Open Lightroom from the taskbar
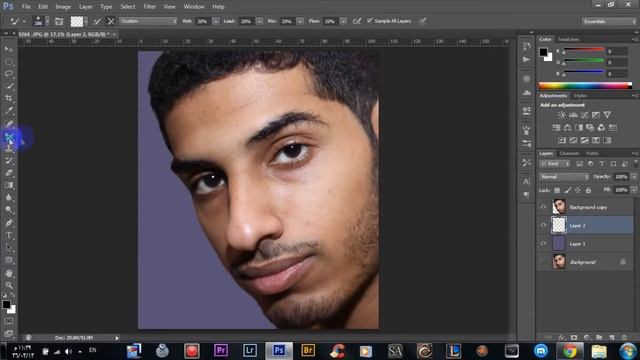This screenshot has height=360, width=640. pyautogui.click(x=250, y=351)
